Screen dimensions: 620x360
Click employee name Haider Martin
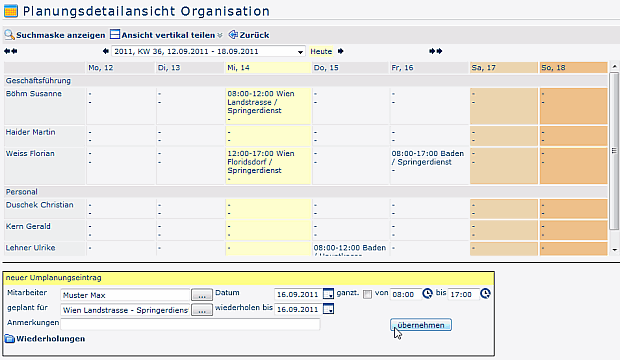click(x=30, y=132)
